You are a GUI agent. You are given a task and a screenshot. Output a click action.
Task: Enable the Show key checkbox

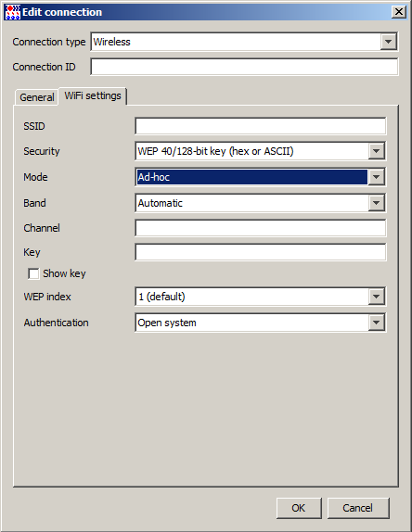click(33, 273)
